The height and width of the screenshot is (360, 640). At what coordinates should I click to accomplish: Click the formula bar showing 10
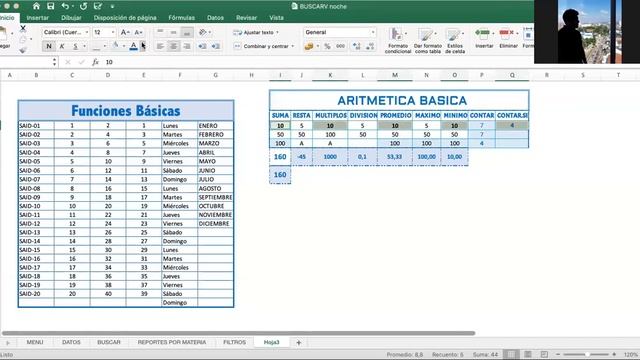[x=318, y=62]
